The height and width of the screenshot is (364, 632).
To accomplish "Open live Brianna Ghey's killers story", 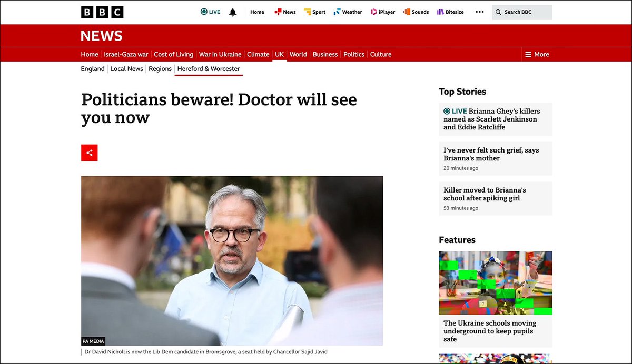I will [496, 119].
